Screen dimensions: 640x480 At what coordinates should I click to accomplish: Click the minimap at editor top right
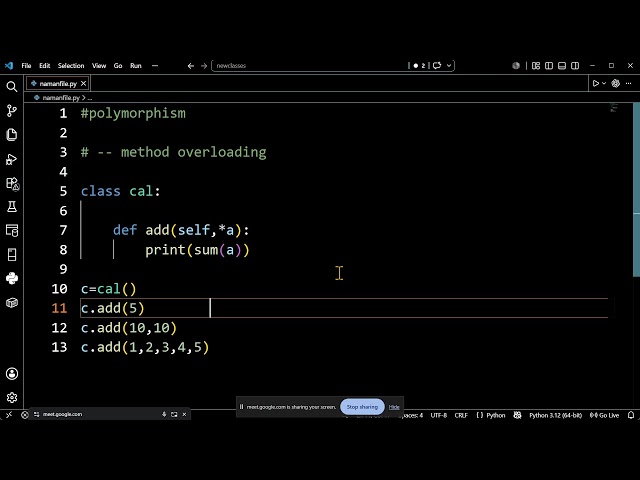coord(613,108)
